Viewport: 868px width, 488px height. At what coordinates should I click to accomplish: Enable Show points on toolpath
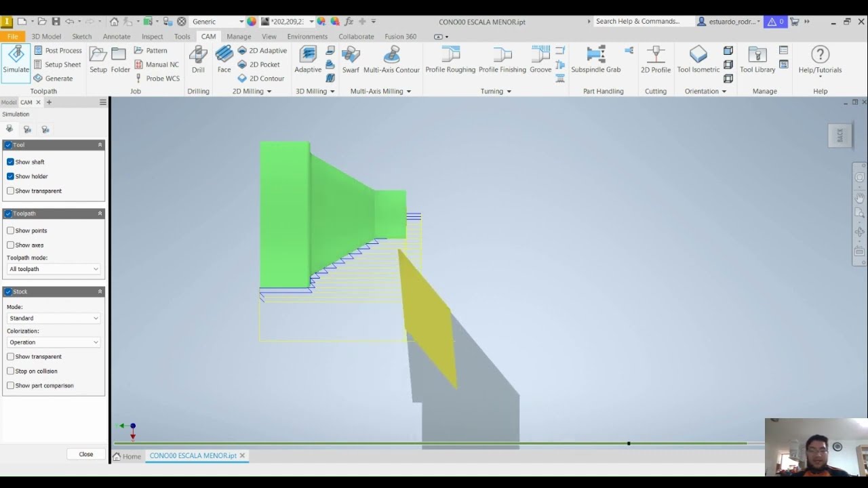tap(10, 230)
